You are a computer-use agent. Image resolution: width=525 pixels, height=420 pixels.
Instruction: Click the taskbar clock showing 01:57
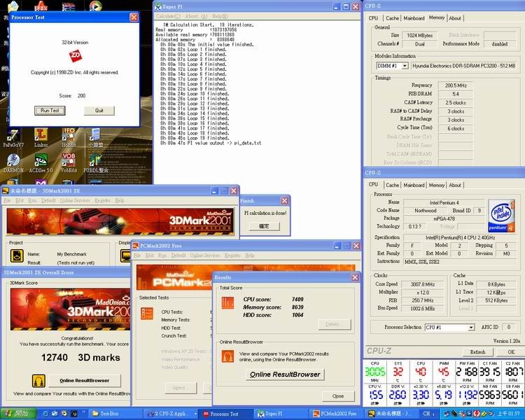[x=509, y=414]
